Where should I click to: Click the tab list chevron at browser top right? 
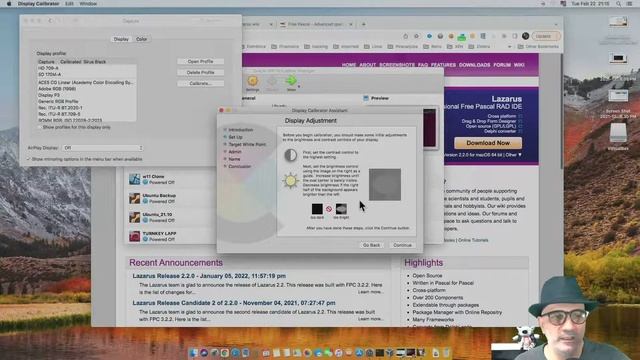point(556,24)
